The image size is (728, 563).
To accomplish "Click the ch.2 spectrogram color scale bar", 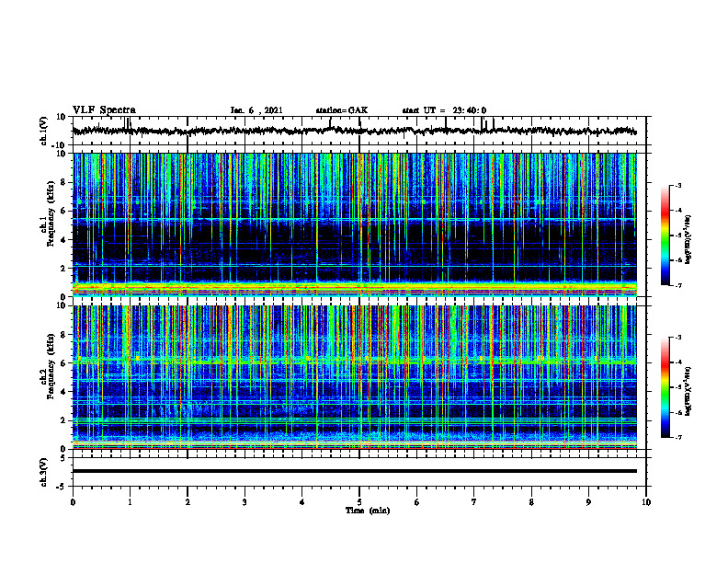I will tap(665, 387).
